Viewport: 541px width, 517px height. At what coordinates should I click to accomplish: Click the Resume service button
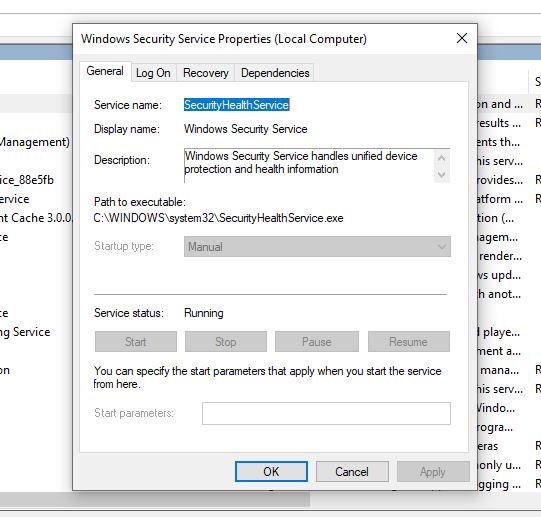point(409,342)
